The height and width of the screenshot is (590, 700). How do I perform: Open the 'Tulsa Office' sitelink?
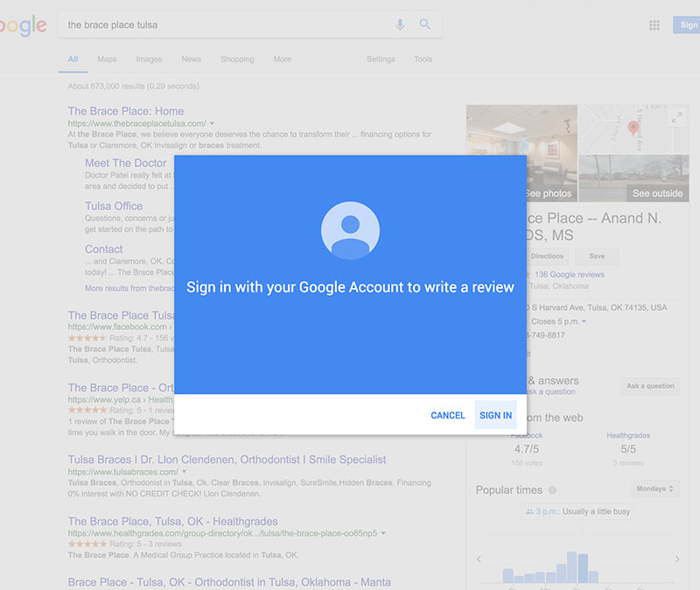point(114,206)
